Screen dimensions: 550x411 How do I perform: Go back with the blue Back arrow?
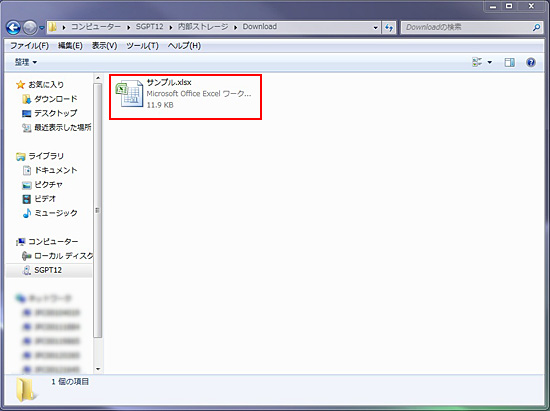[13, 27]
